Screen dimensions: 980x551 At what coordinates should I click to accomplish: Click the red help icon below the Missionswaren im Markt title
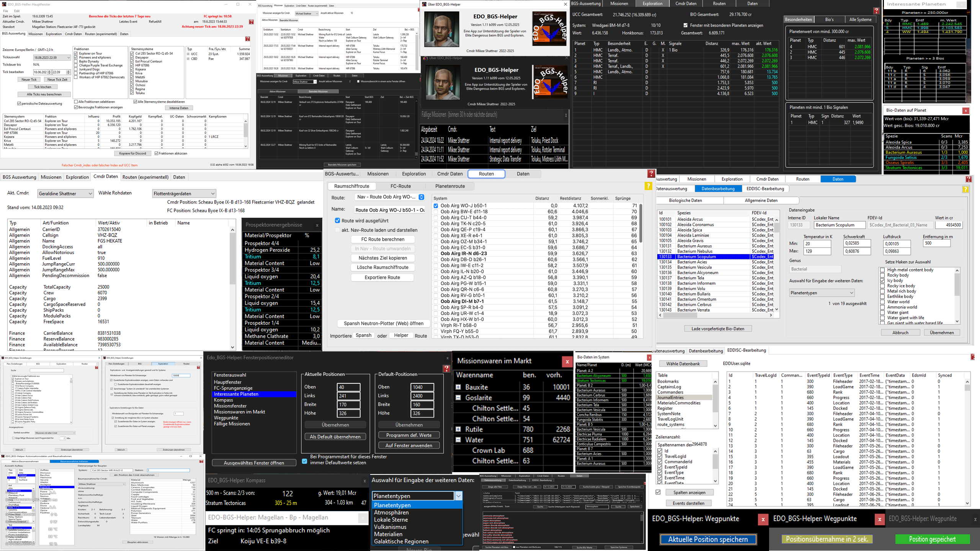[446, 368]
